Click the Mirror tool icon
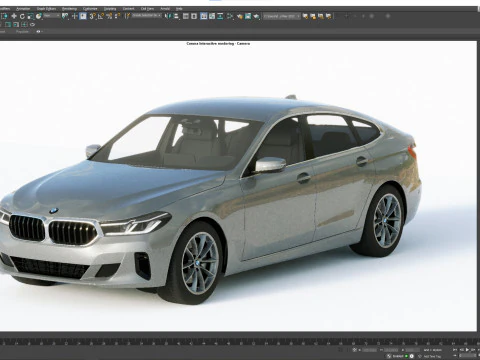This screenshot has height=360, width=480. click(168, 16)
